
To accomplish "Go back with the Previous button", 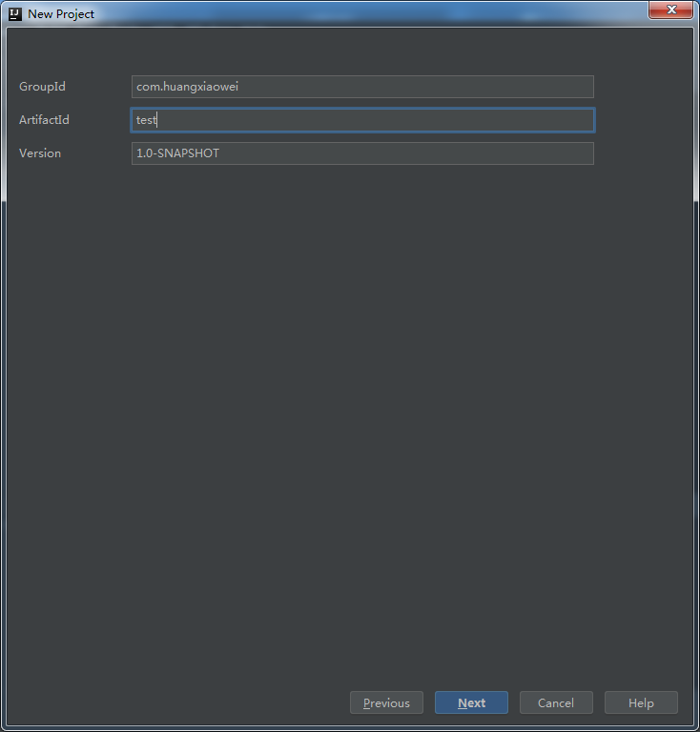I will [386, 702].
